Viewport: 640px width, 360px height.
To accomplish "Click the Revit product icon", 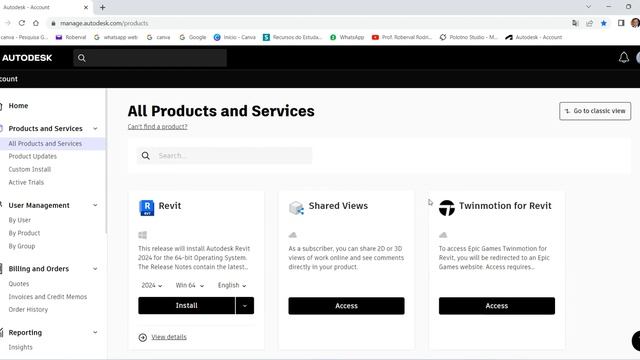I will click(147, 208).
